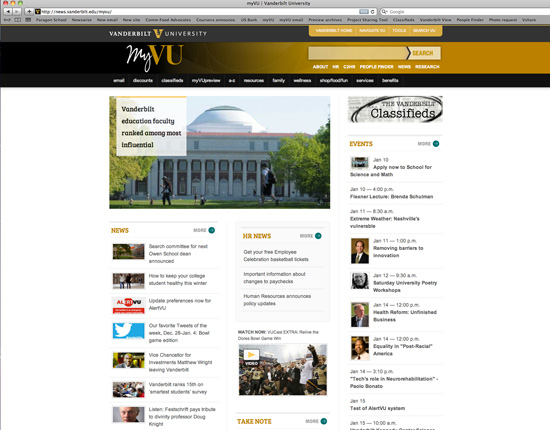Open the People Finder link under search
Viewport: 550px width, 430px height.
click(x=376, y=67)
